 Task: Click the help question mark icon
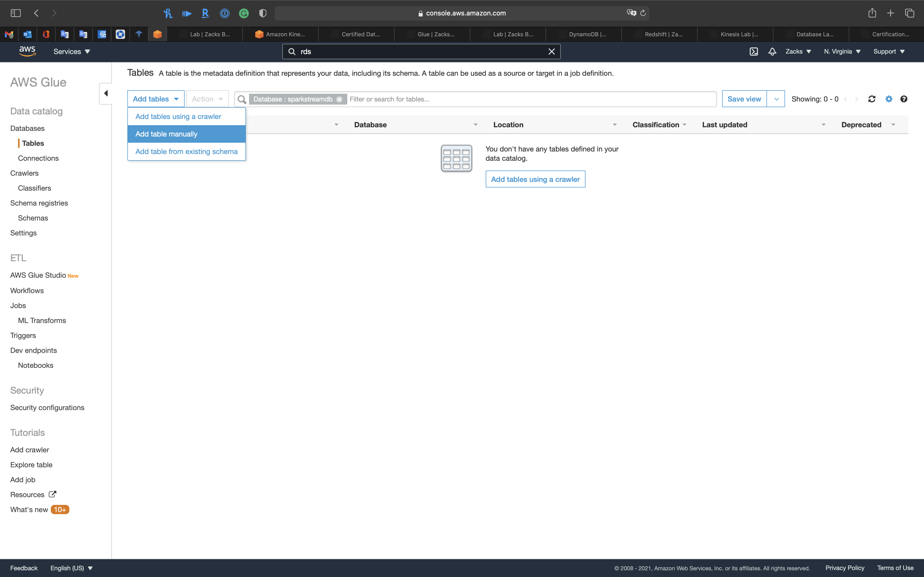[903, 99]
